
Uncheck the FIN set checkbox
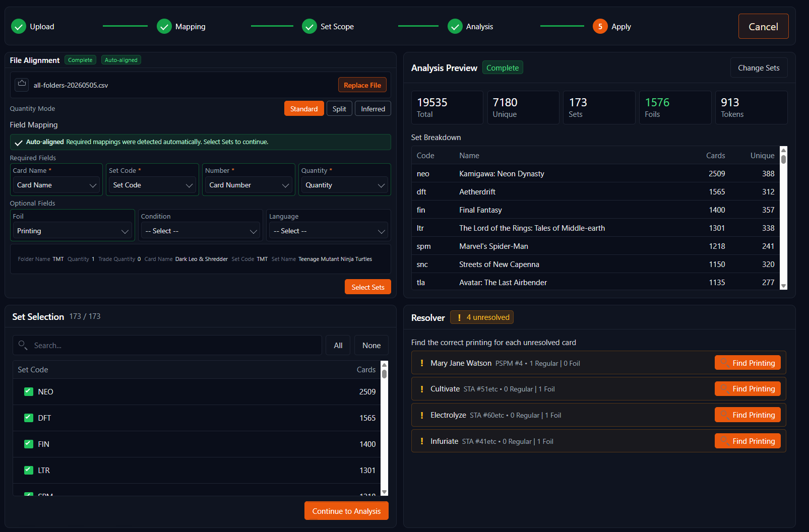pos(29,444)
